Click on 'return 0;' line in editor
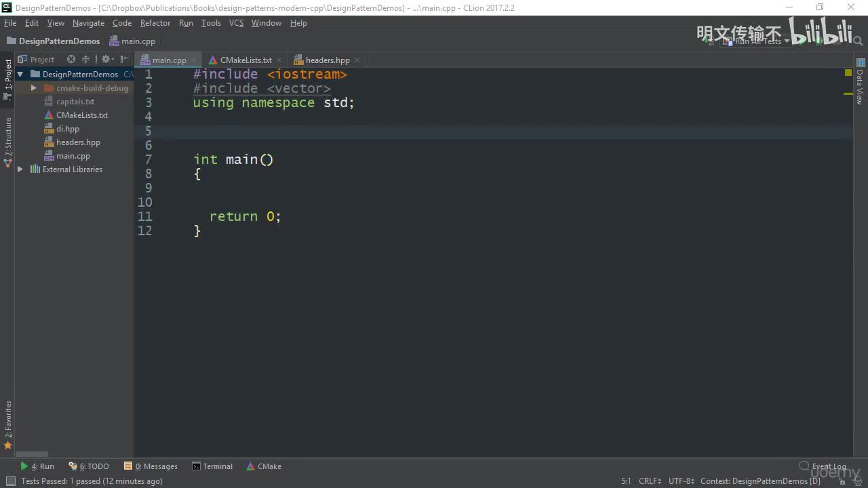Screen dimensions: 868x488 [x=245, y=216]
